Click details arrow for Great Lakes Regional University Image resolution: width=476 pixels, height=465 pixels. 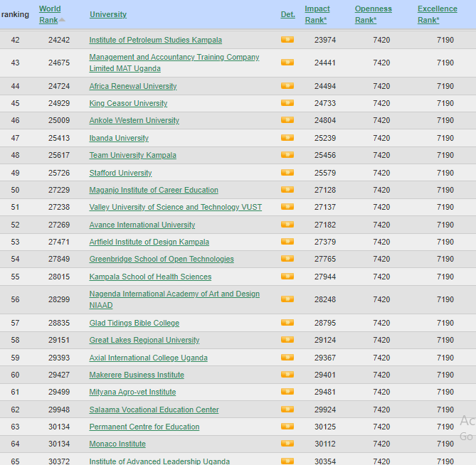click(287, 339)
